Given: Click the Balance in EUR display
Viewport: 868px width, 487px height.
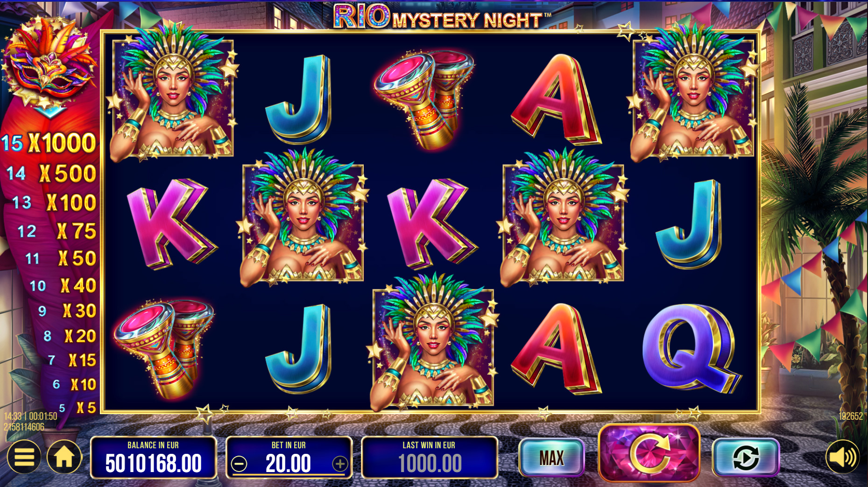Looking at the screenshot, I should point(153,458).
